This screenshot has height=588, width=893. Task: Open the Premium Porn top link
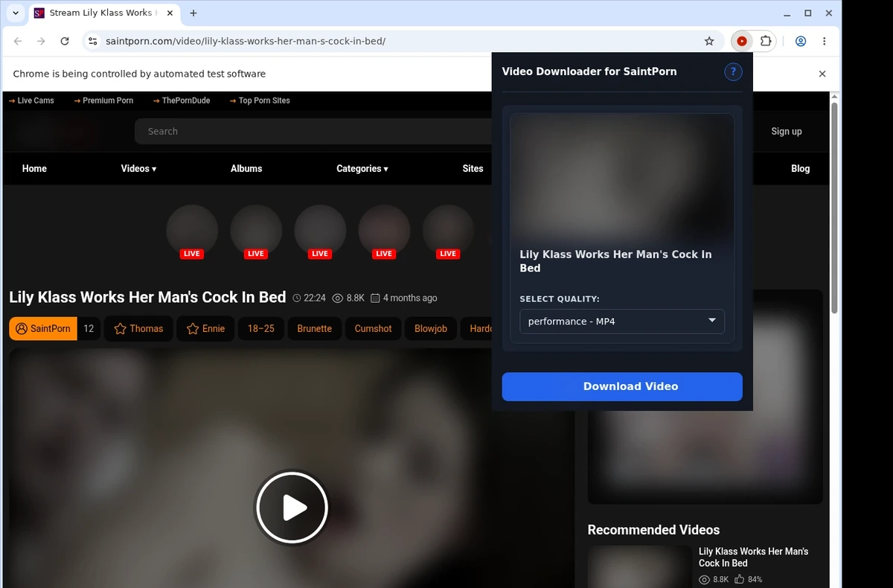click(103, 100)
